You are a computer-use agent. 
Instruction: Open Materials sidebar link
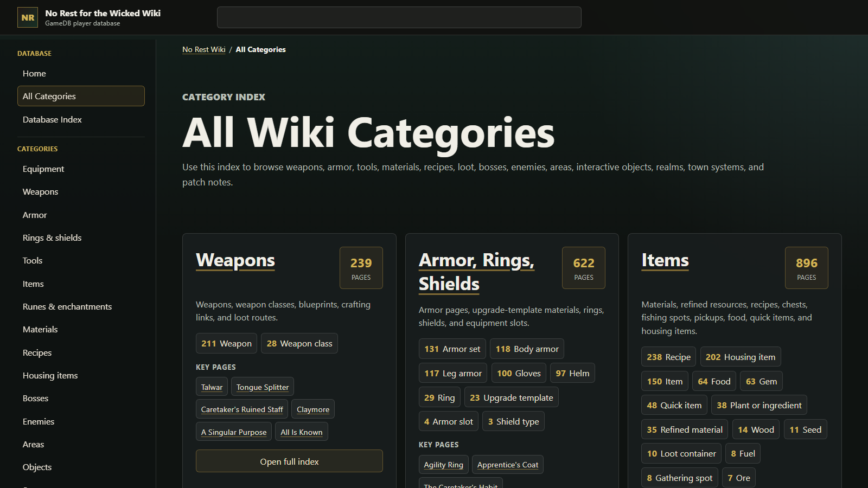(81, 329)
